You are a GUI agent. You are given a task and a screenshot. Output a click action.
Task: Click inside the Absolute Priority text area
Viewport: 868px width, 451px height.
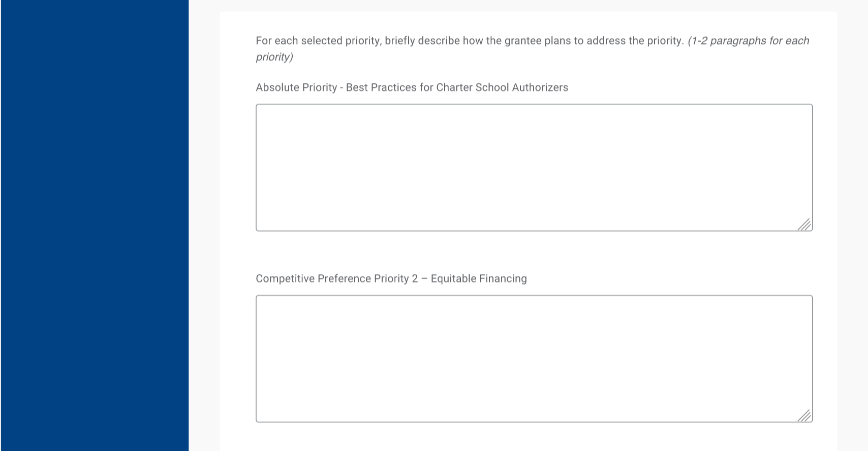point(534,168)
